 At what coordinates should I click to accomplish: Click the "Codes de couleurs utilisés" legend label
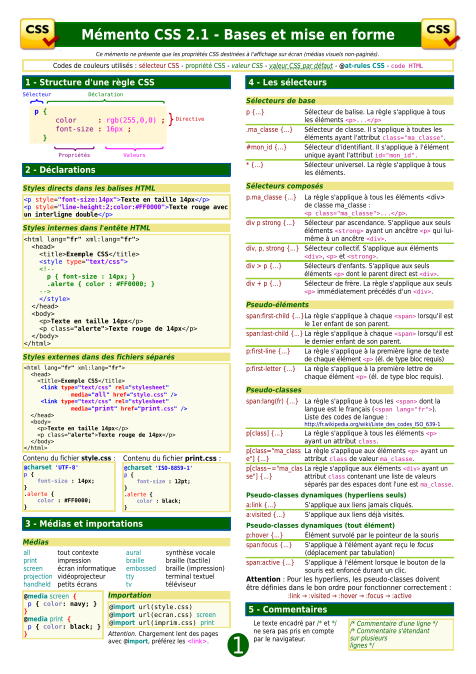click(93, 66)
